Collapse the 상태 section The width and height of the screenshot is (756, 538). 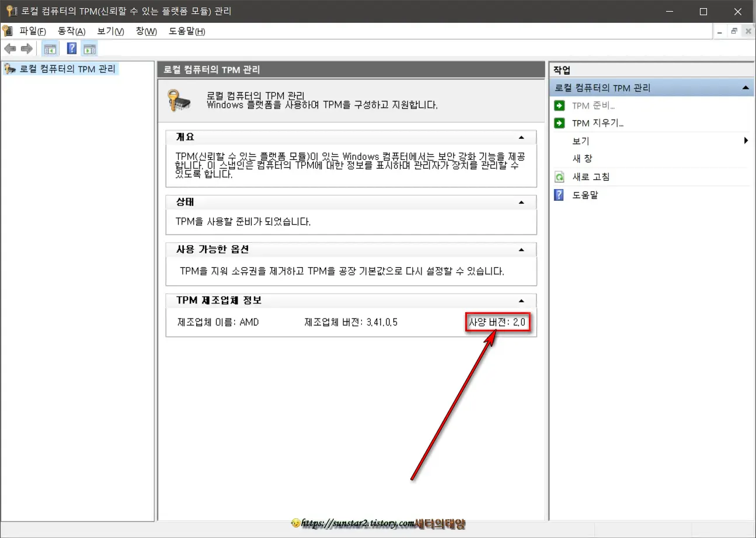point(521,202)
